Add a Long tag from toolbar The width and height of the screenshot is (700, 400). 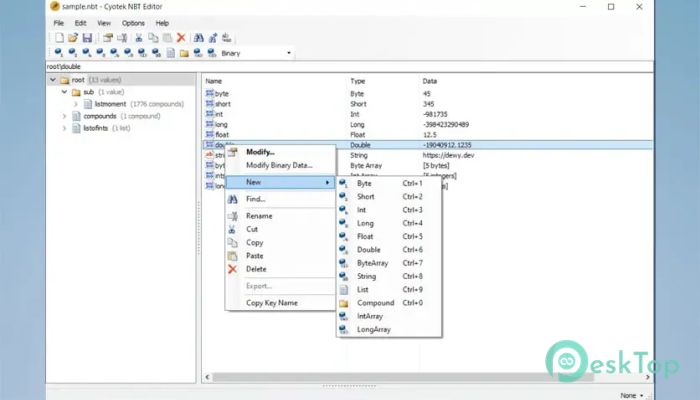[x=100, y=53]
